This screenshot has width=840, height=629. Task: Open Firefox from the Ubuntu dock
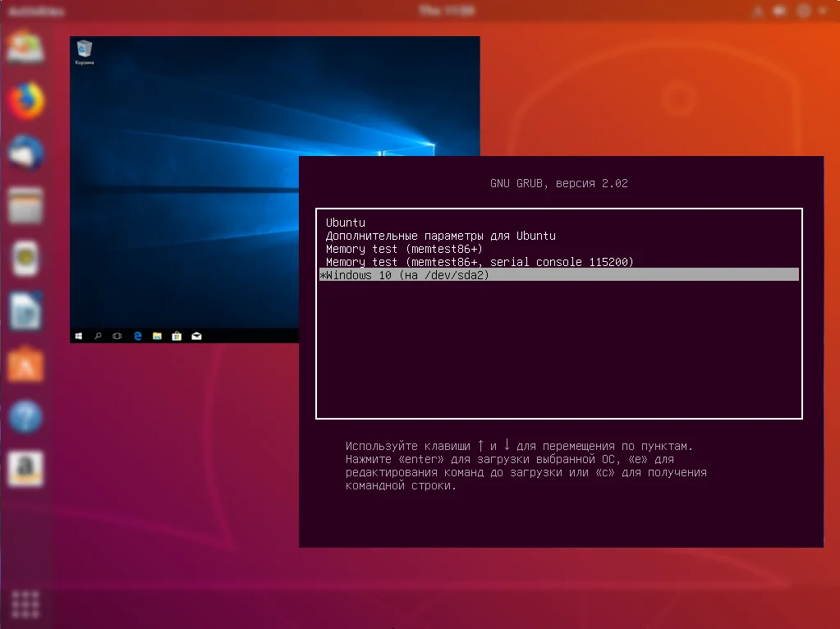(x=25, y=101)
